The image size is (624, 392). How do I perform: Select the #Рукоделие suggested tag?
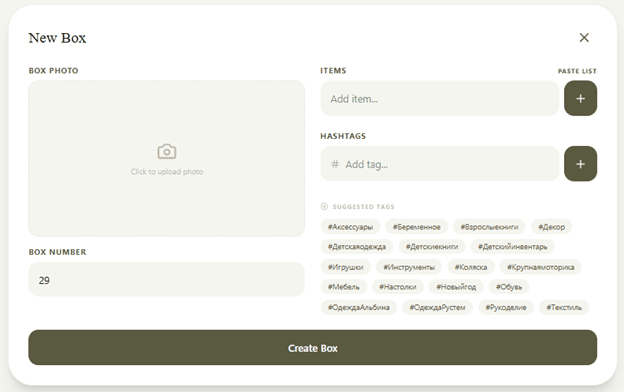coord(506,307)
